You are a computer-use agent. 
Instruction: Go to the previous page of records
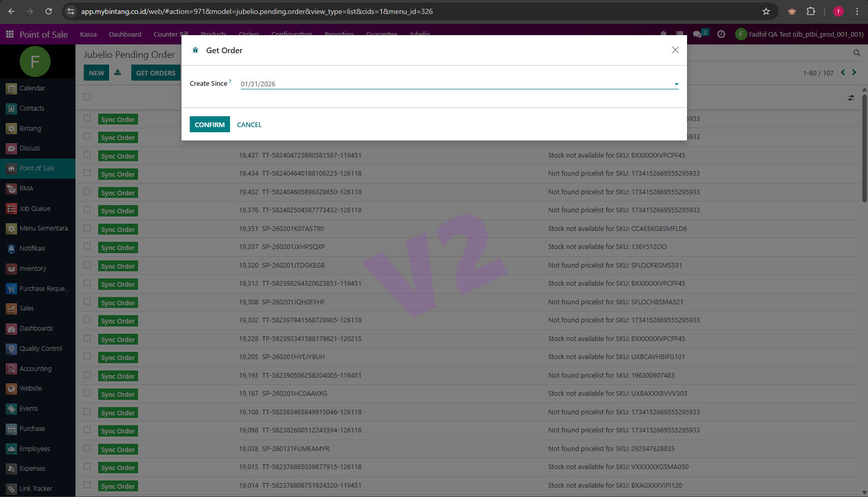[843, 72]
